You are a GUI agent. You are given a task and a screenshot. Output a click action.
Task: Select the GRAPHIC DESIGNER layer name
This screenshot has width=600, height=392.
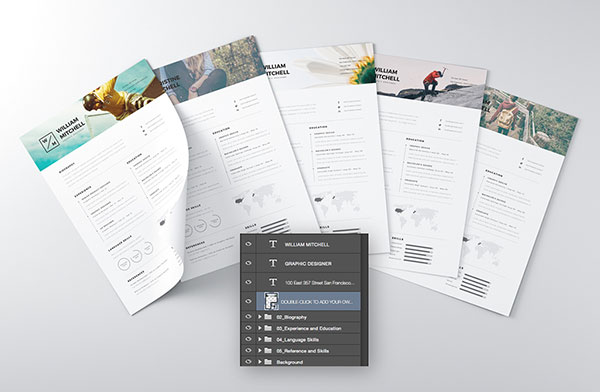308,264
